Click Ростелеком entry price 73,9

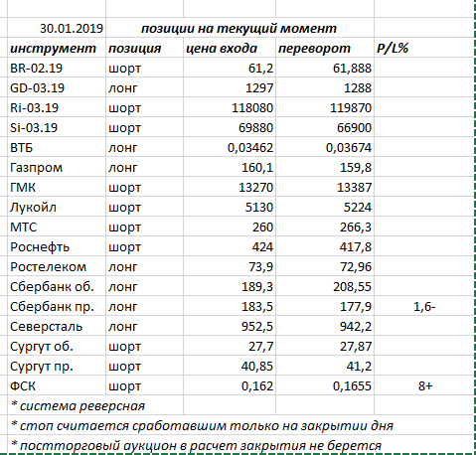point(230,266)
